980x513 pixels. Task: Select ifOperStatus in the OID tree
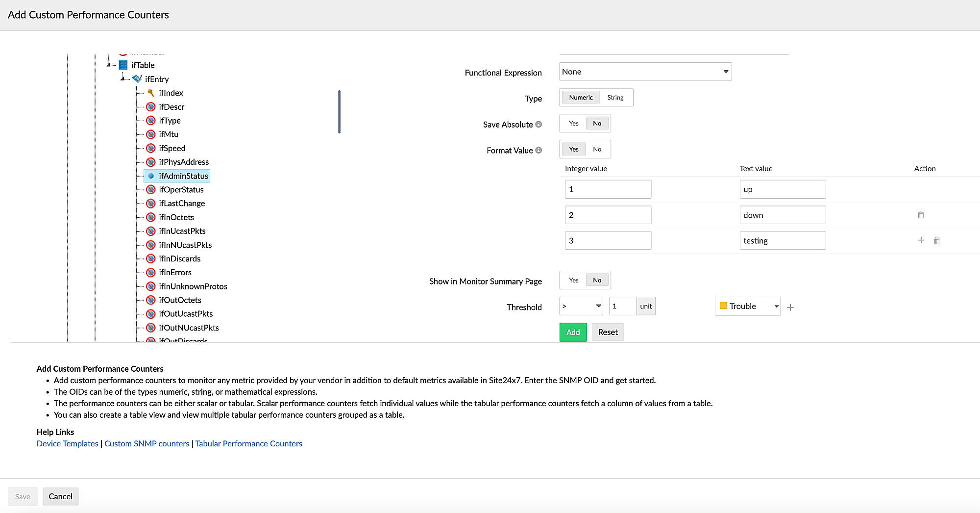(181, 190)
